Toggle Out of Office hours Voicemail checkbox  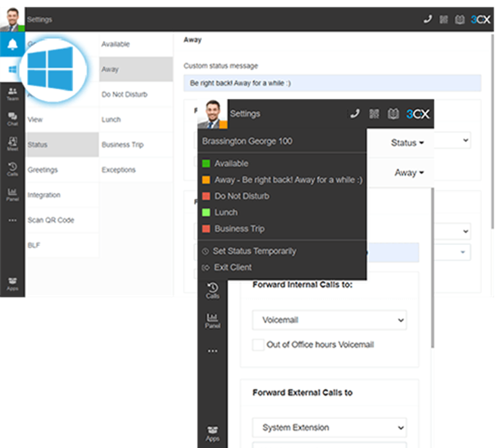coord(258,345)
